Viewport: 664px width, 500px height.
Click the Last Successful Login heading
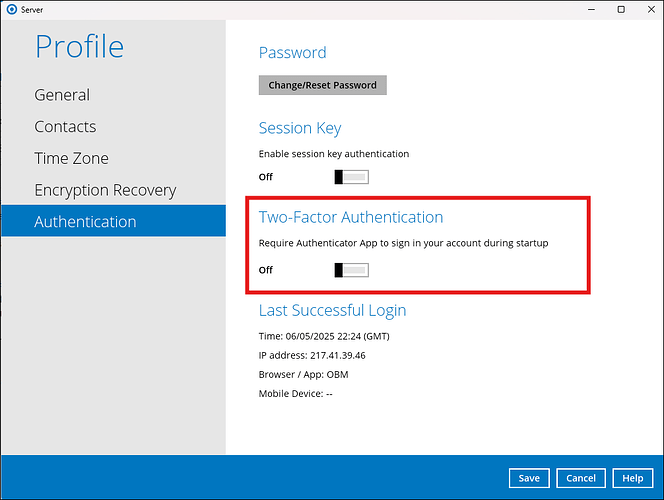click(332, 310)
